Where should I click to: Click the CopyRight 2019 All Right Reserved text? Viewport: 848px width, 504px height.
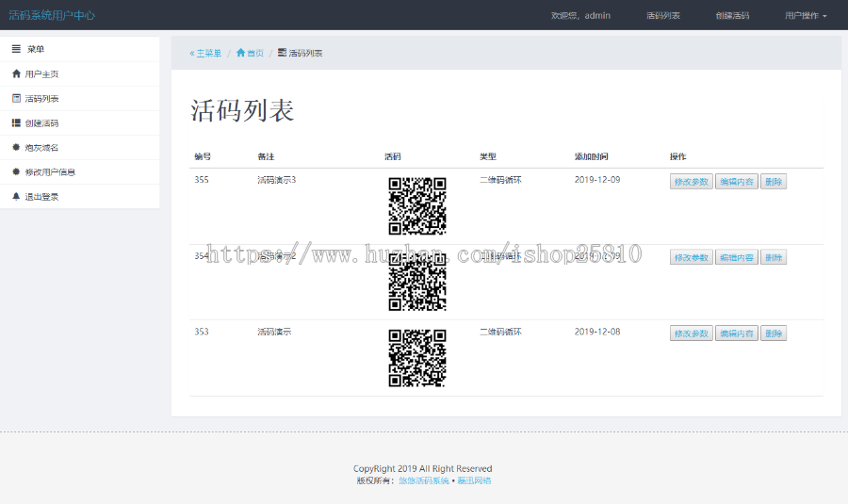(x=422, y=468)
